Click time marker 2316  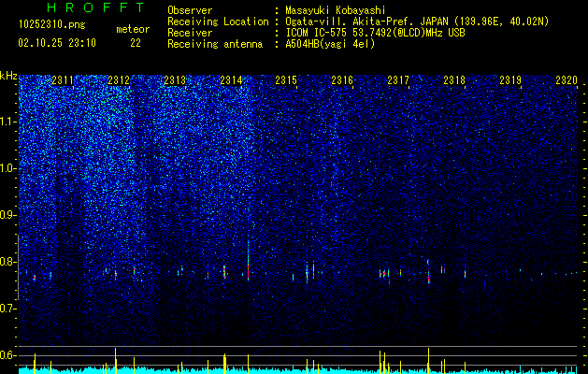click(x=342, y=80)
